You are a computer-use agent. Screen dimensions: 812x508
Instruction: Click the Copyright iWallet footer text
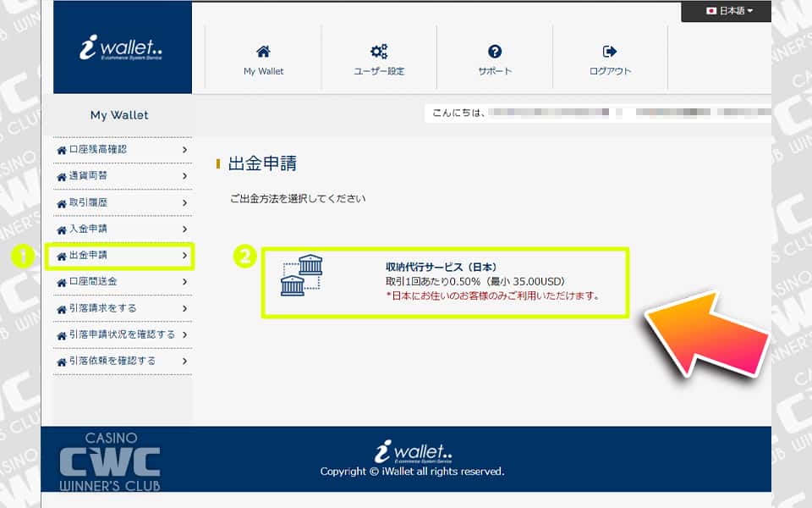point(412,472)
